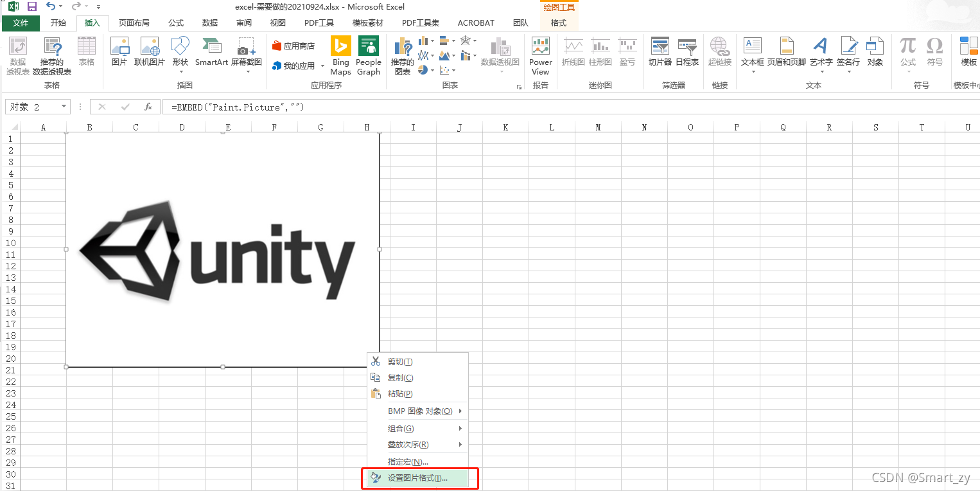Insert a Signature Line
This screenshot has width=980, height=491.
pyautogui.click(x=848, y=55)
